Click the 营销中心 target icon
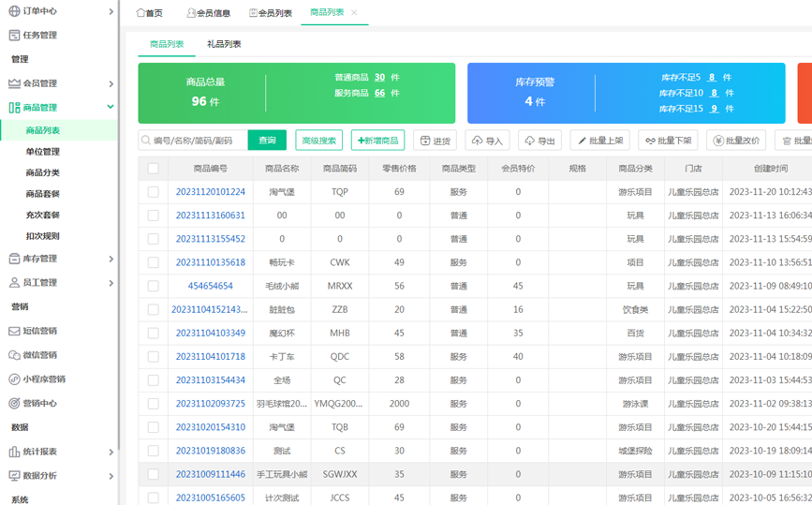This screenshot has width=812, height=505. (14, 403)
